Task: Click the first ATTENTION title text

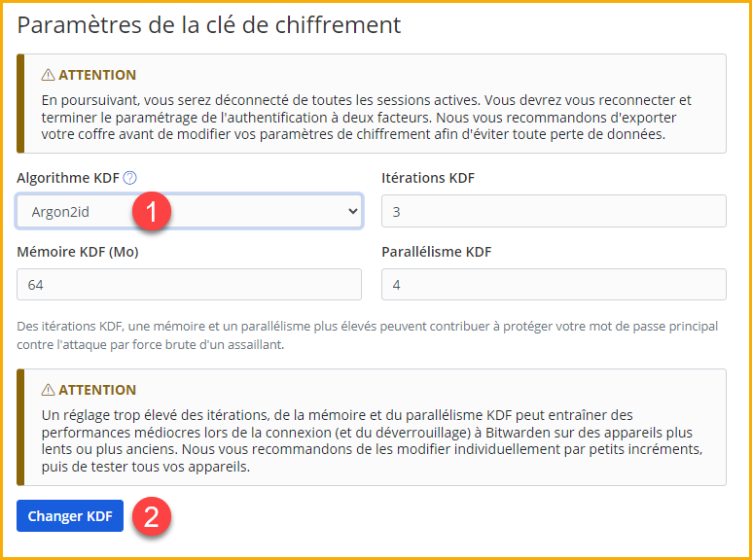Action: 97,75
